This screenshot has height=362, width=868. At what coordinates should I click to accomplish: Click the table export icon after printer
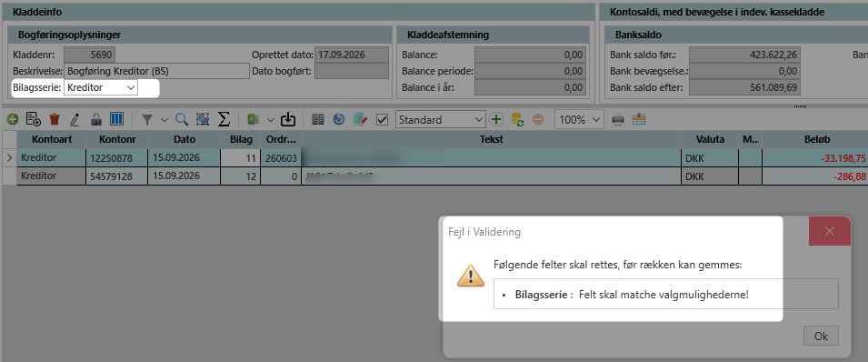click(639, 119)
